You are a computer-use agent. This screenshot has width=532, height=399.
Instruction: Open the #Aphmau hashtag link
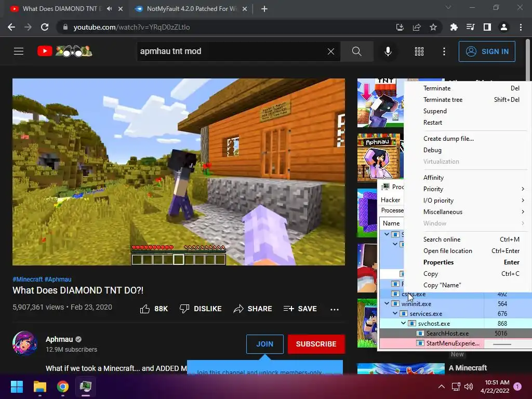click(58, 279)
